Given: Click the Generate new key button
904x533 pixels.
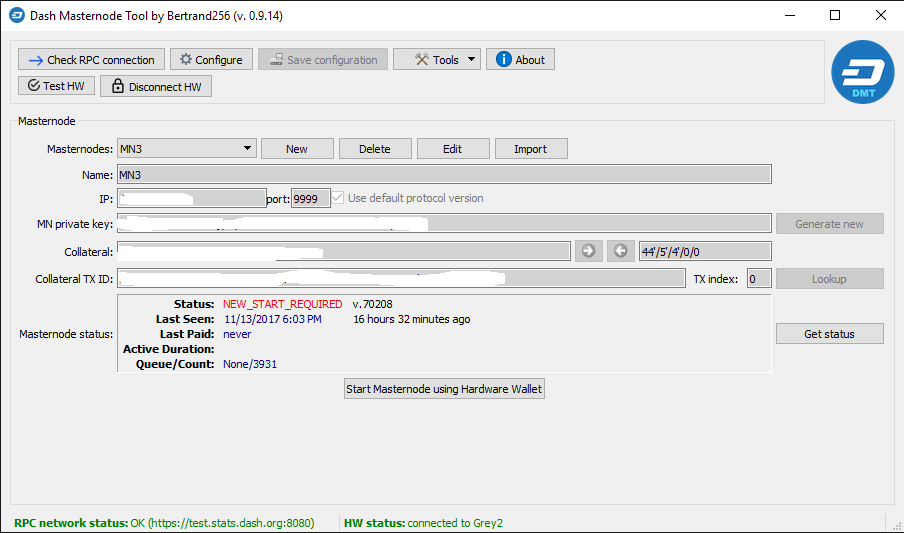Looking at the screenshot, I should [x=830, y=224].
